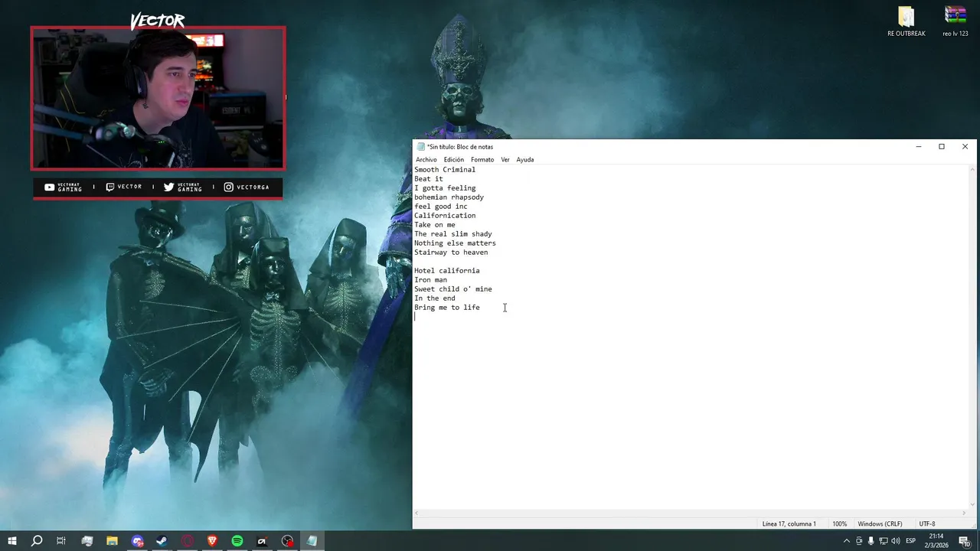Screen dimensions: 980x551
Task: Click the 'Smooth Criminal' line
Action: 445,169
